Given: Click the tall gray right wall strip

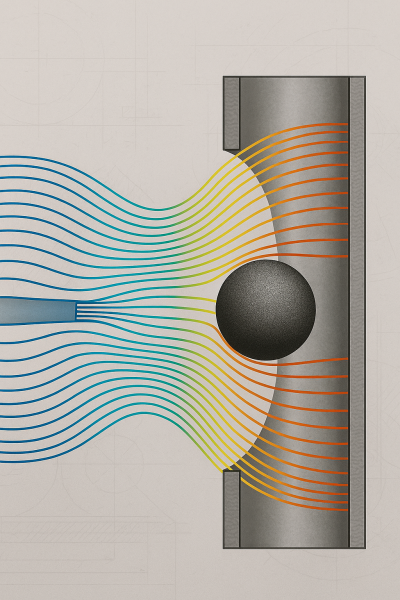Looking at the screenshot, I should point(357,312).
